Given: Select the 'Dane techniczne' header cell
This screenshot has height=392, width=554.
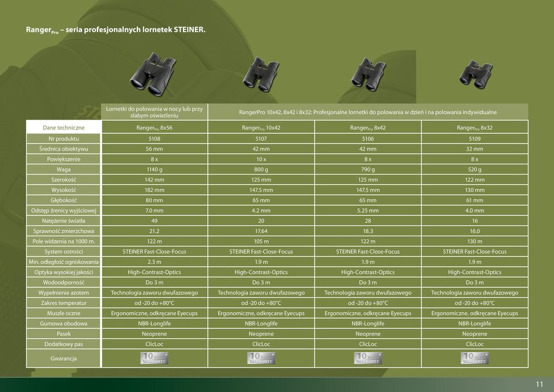Looking at the screenshot, I should click(x=63, y=127).
